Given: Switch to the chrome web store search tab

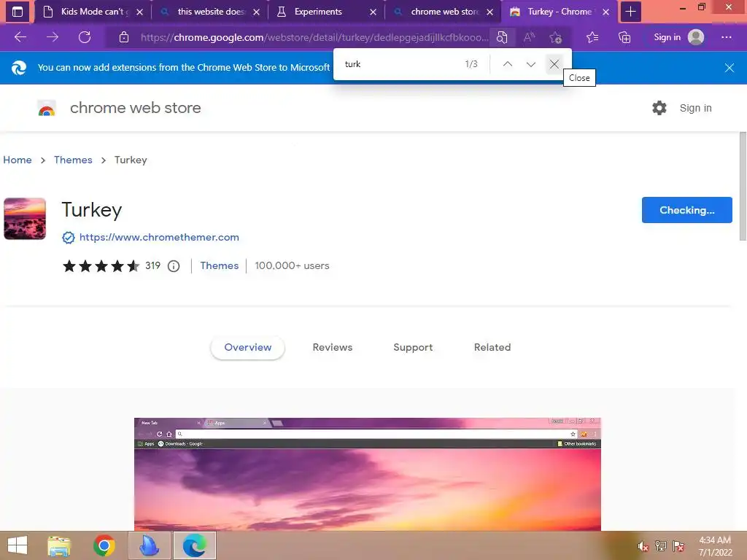Looking at the screenshot, I should (x=444, y=12).
